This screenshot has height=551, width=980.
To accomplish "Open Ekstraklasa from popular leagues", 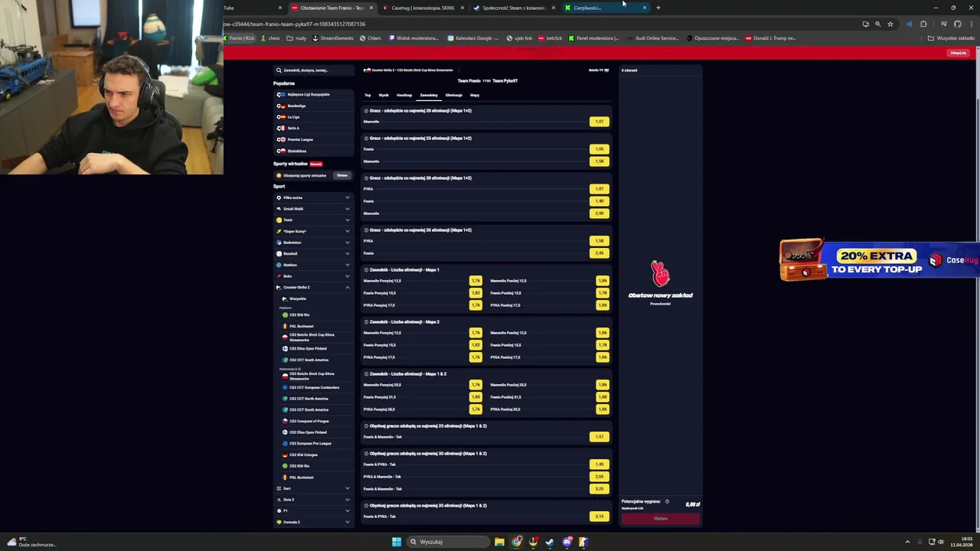I will point(314,151).
